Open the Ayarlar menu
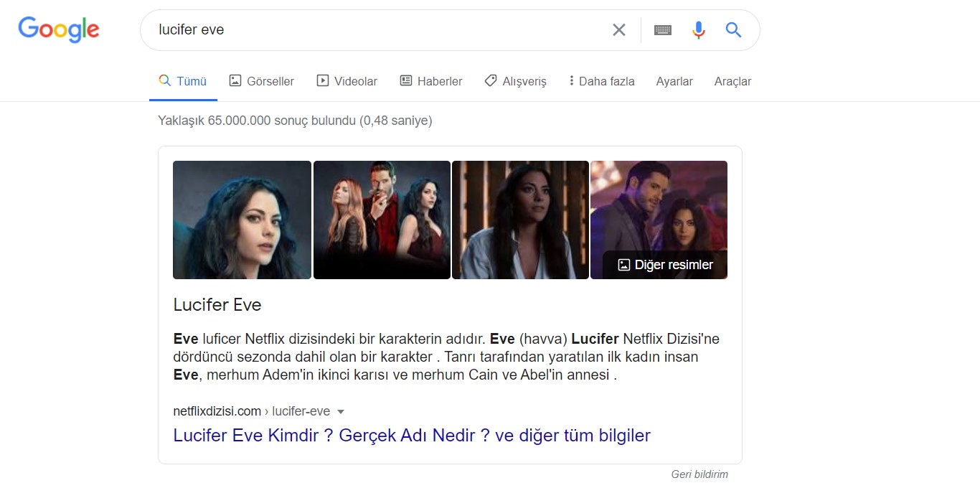 pos(674,81)
